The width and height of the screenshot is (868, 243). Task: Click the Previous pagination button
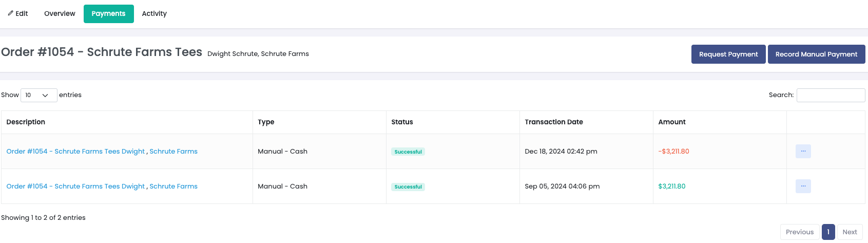pos(800,232)
